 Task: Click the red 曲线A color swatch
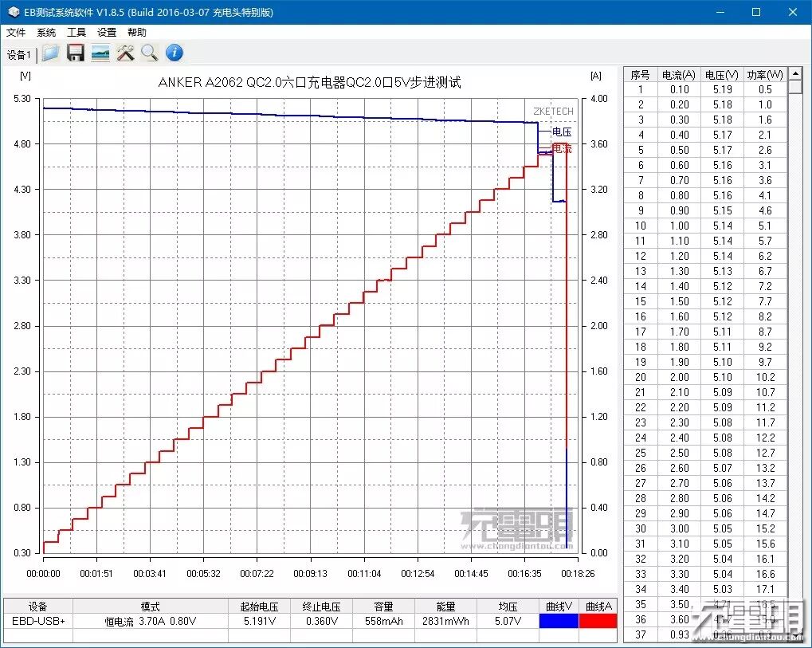pos(598,621)
